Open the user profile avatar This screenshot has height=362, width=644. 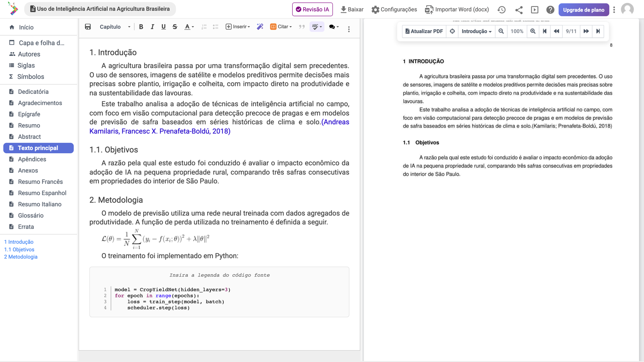coord(627,9)
